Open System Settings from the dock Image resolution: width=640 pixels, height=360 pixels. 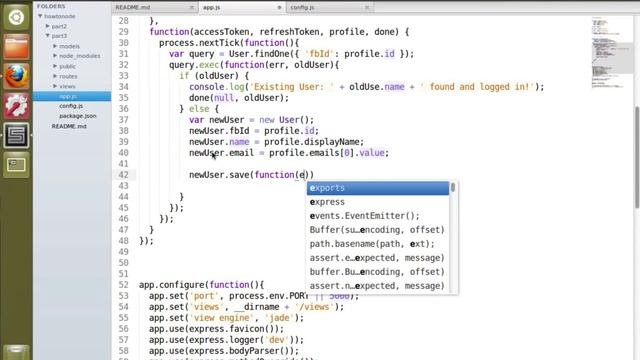(x=16, y=106)
